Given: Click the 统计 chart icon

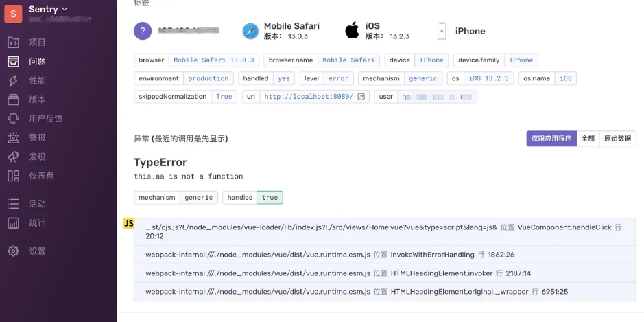Looking at the screenshot, I should click(13, 223).
